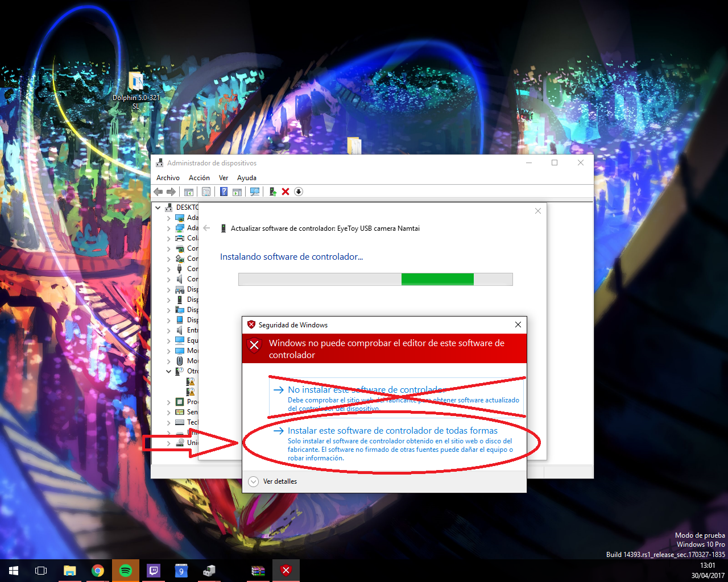
Task: Maximize the Administrador de dispositivos window
Action: pyautogui.click(x=555, y=163)
